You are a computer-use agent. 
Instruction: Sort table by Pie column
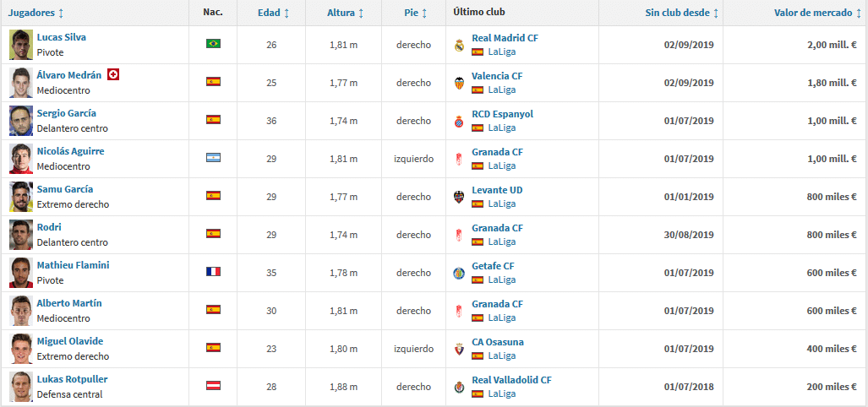(415, 13)
